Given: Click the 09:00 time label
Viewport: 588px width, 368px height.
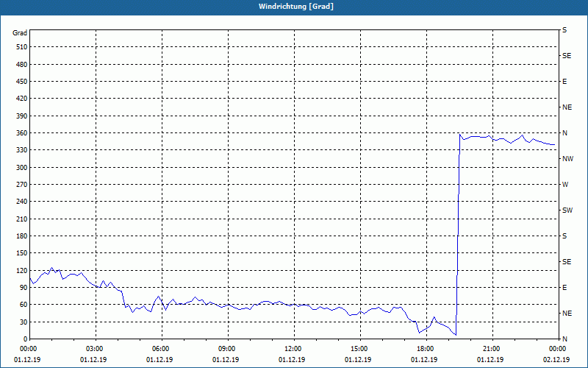Looking at the screenshot, I should [228, 348].
